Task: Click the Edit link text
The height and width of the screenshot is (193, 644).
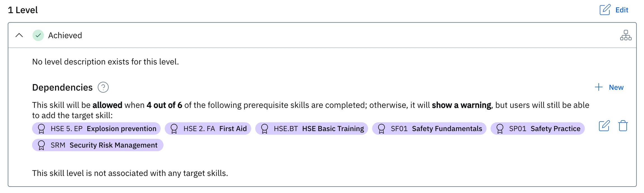Action: click(x=622, y=10)
